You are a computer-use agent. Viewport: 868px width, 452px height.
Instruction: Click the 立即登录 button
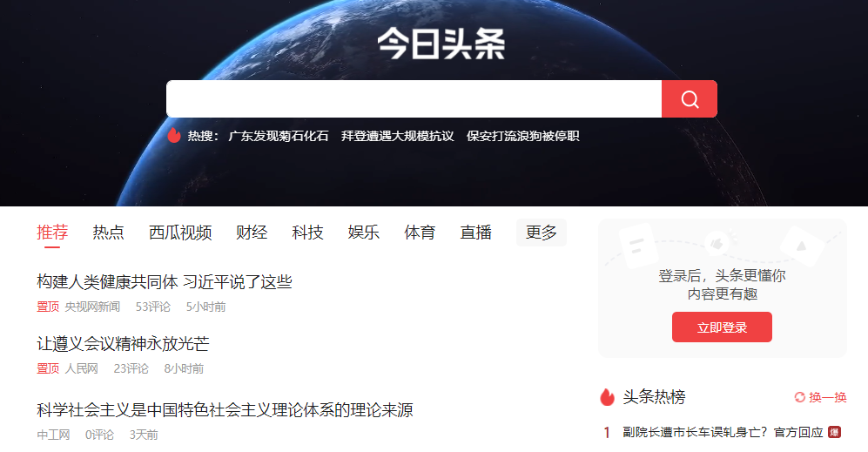[x=722, y=327]
